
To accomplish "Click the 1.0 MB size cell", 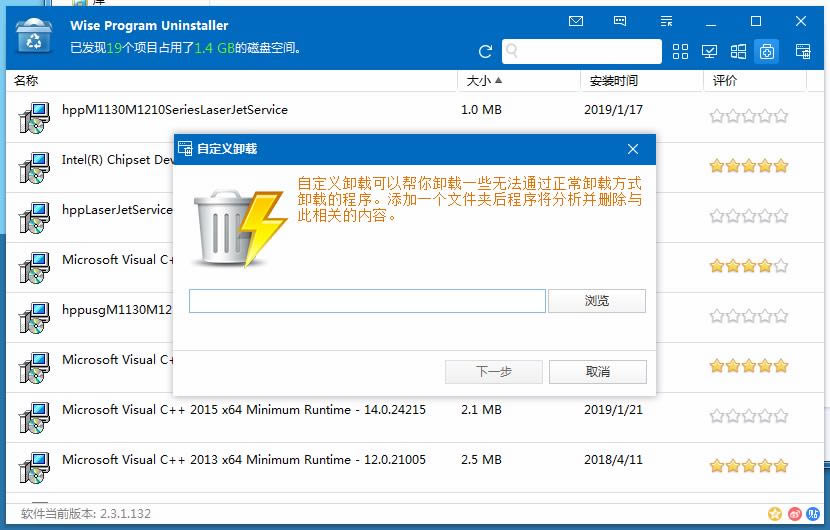I will tap(481, 110).
